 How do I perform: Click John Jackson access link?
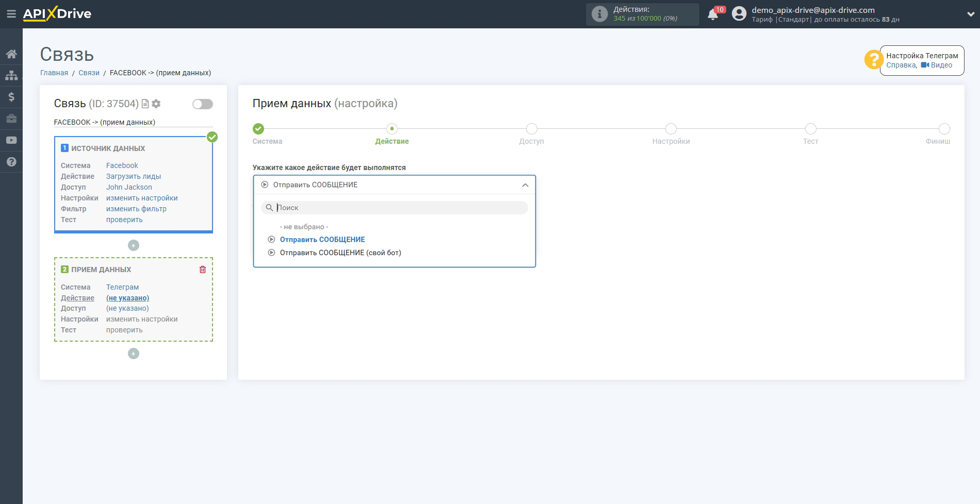tap(129, 187)
